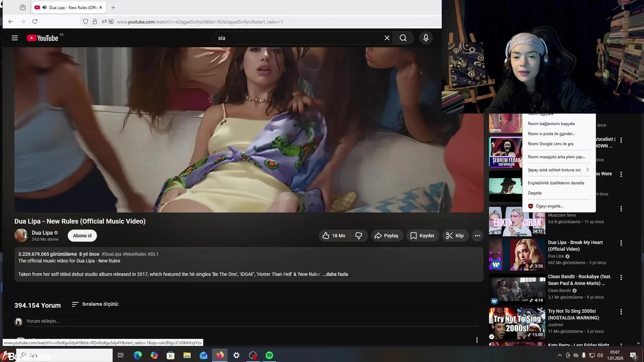The image size is (644, 362).
Task: Open the #DuaLipa hashtag link
Action: click(111, 254)
